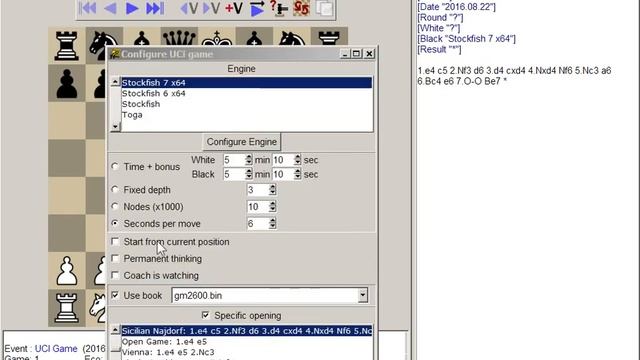Adjust White bonus seconds spinner
Image resolution: width=640 pixels, height=360 pixels.
point(298,160)
